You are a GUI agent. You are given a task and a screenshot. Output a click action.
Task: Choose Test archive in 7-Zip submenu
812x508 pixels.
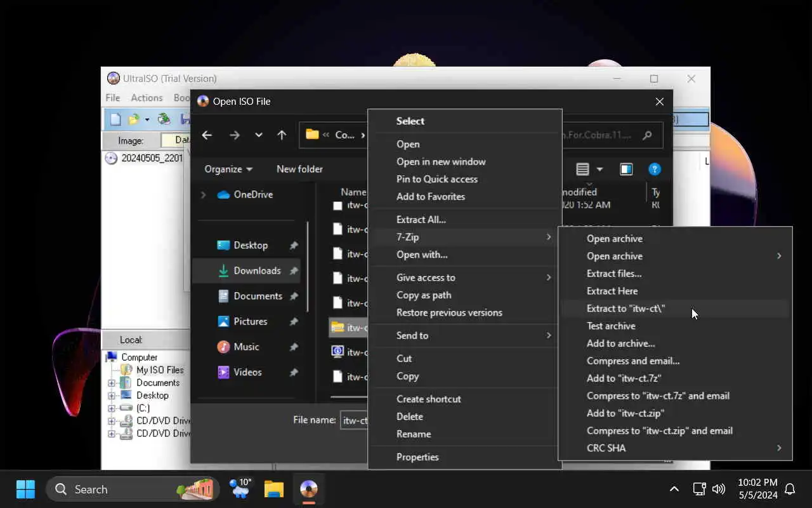[675, 326]
